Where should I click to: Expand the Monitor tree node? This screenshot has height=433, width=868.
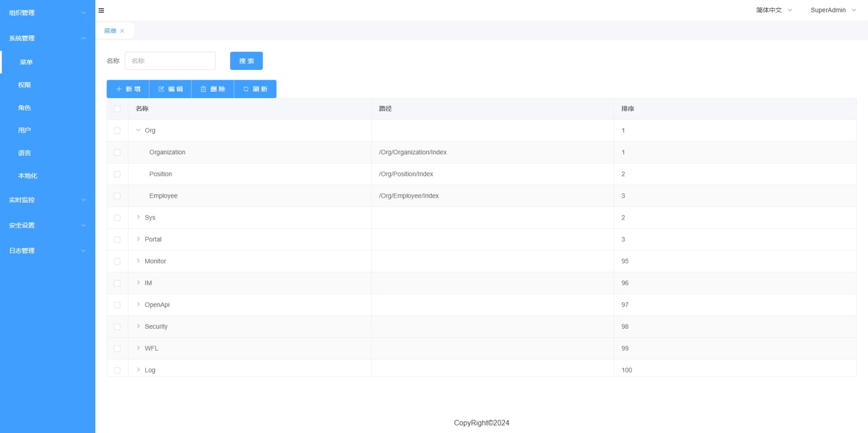(138, 261)
